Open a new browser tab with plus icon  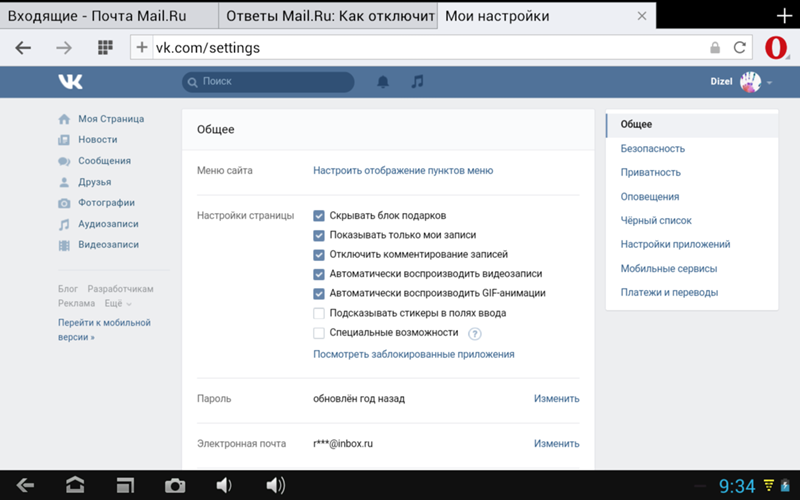784,16
